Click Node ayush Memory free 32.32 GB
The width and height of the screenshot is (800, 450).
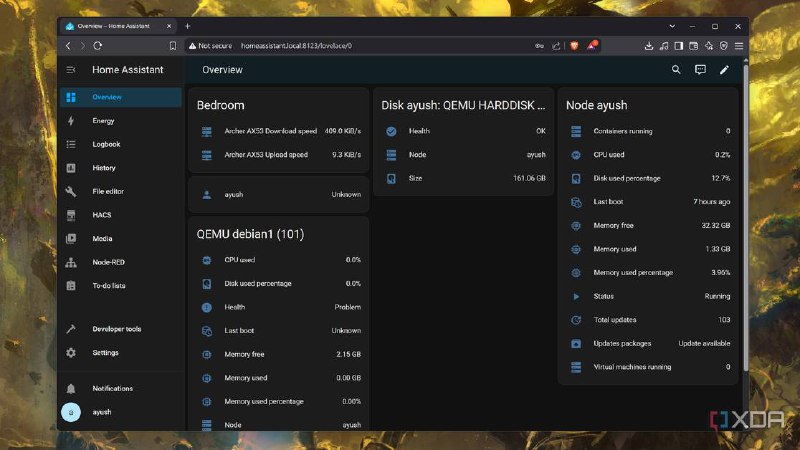click(x=648, y=226)
